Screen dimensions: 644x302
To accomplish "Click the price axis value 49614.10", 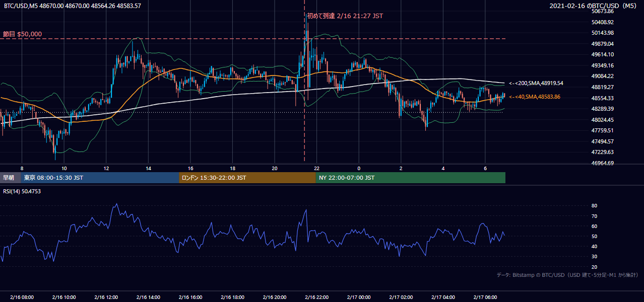I will [x=602, y=54].
